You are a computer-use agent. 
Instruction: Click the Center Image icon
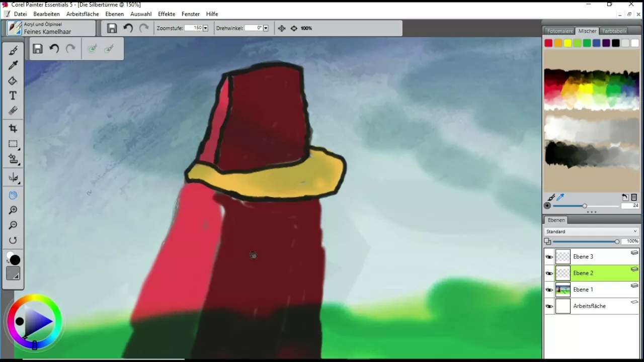tap(294, 28)
